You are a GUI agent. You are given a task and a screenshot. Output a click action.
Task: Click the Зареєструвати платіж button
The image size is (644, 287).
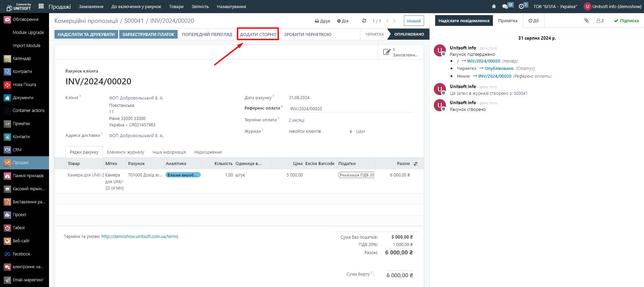pos(148,34)
